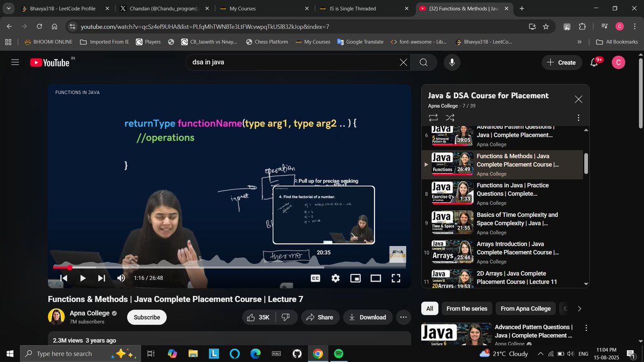Toggle closed captions with CC button

tap(316, 278)
